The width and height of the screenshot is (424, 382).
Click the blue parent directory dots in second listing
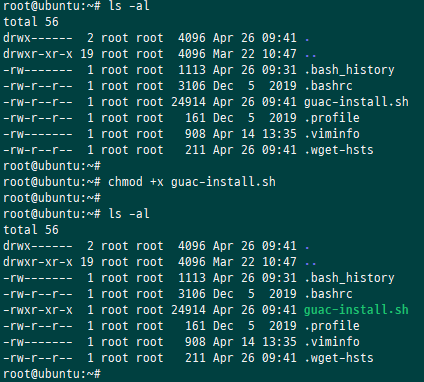(310, 263)
